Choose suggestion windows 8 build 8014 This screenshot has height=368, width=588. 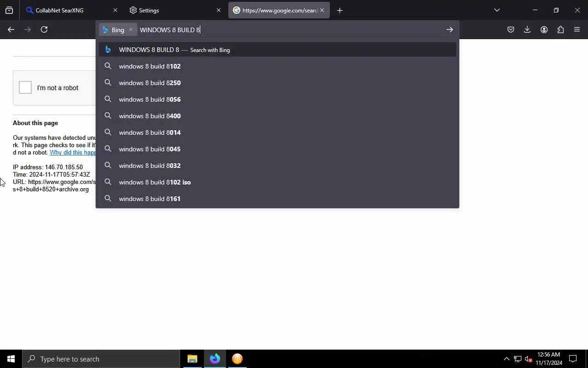277,132
